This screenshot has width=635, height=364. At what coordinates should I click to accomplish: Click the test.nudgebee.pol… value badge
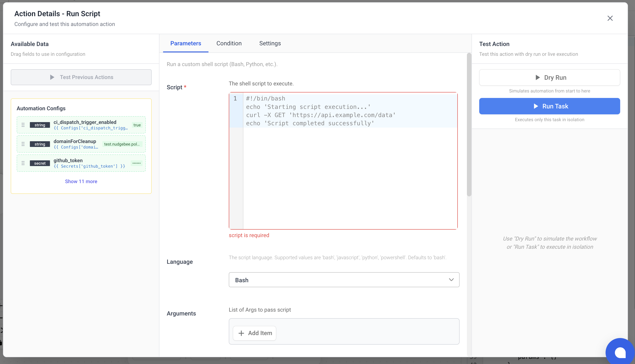tap(122, 144)
